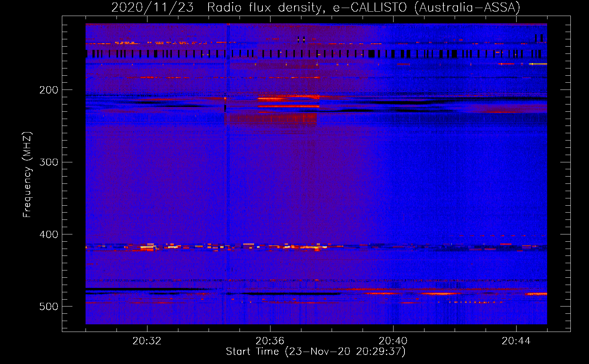
Task: Click the 400 frequency tick label
Action: coord(49,234)
